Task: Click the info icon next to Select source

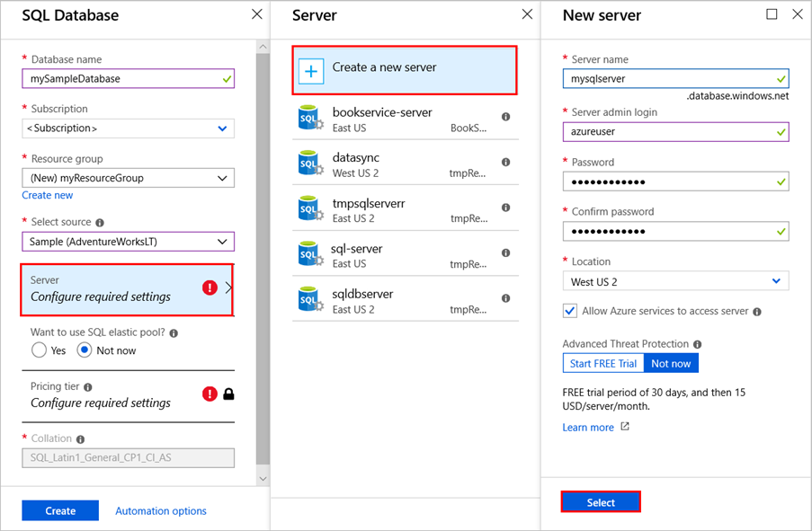Action: [x=100, y=223]
